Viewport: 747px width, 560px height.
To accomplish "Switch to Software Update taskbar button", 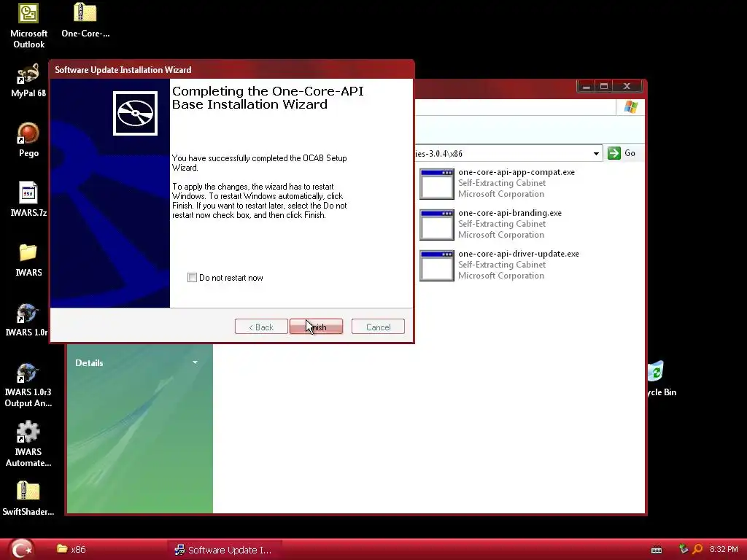I will coord(223,550).
